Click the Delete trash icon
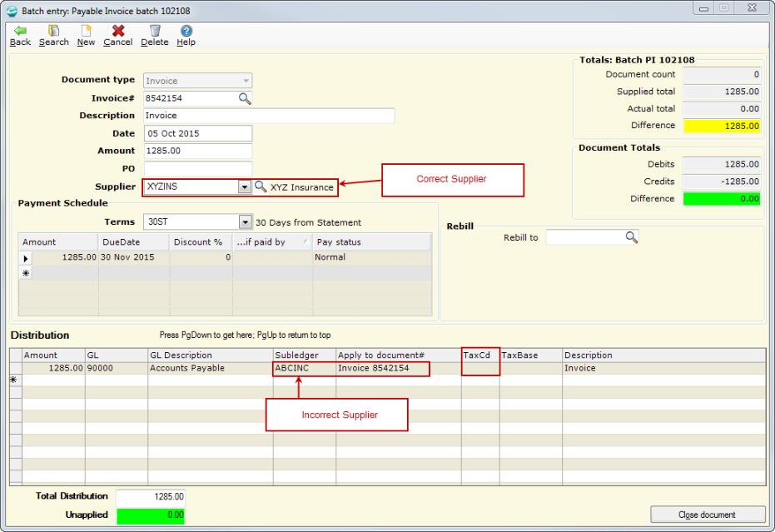775x532 pixels. point(154,31)
